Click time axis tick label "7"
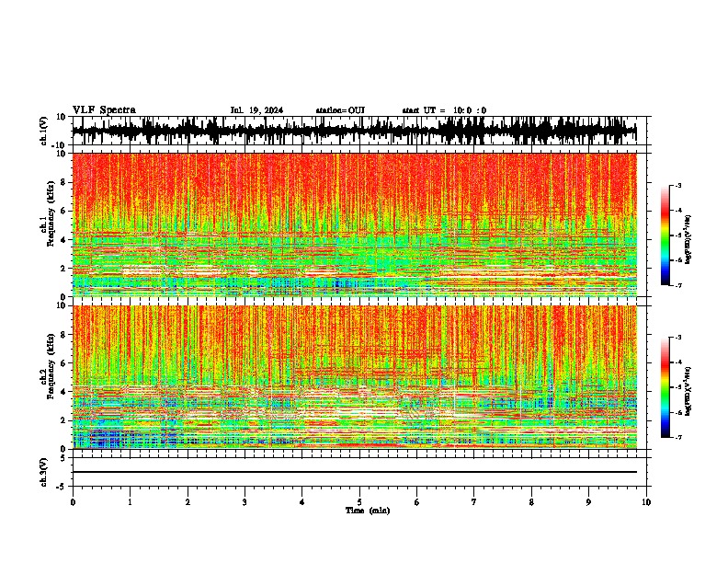The image size is (728, 563). pos(474,502)
